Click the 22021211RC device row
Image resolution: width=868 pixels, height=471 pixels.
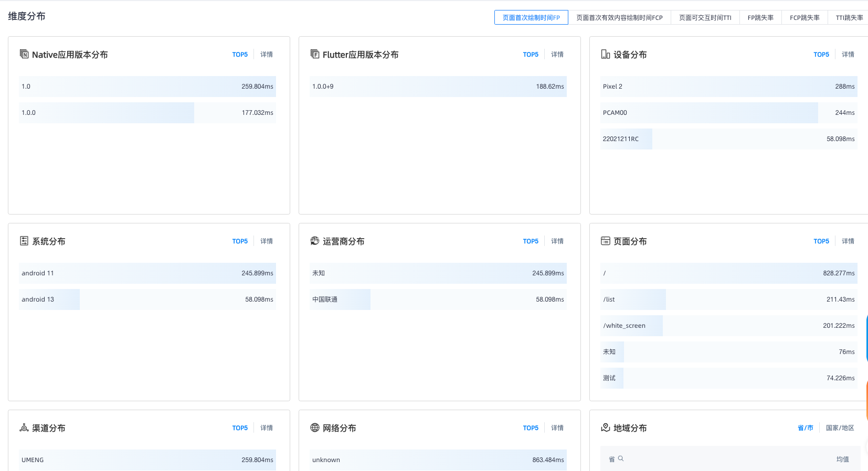pos(729,139)
